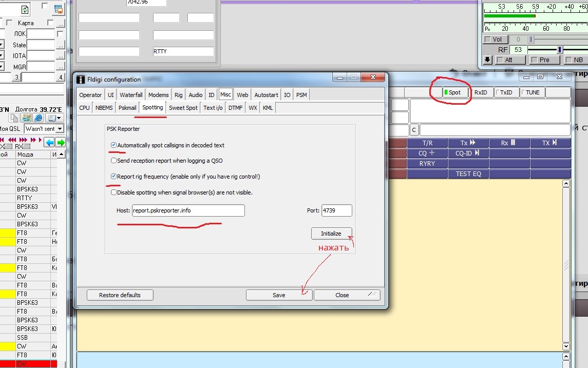Screen dimensions: 588x368
Task: Click the RF gain slider handle
Action: (560, 50)
